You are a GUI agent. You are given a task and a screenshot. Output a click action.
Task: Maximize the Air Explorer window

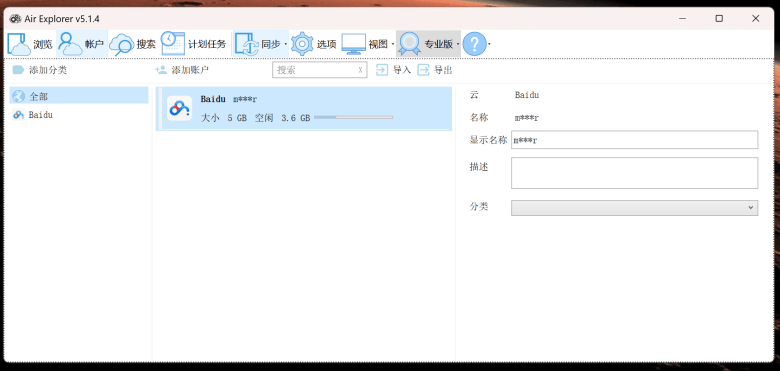pos(719,18)
